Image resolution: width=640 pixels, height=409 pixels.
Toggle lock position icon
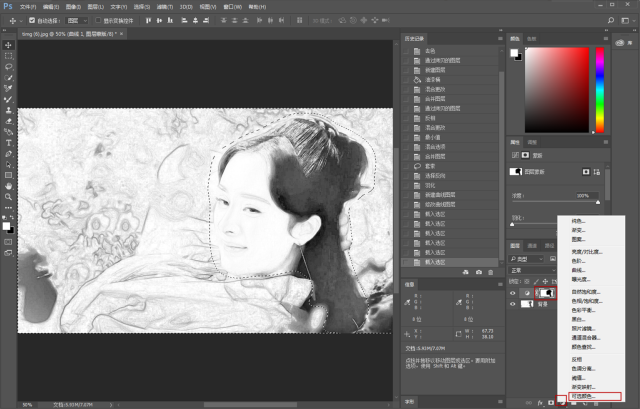[545, 282]
